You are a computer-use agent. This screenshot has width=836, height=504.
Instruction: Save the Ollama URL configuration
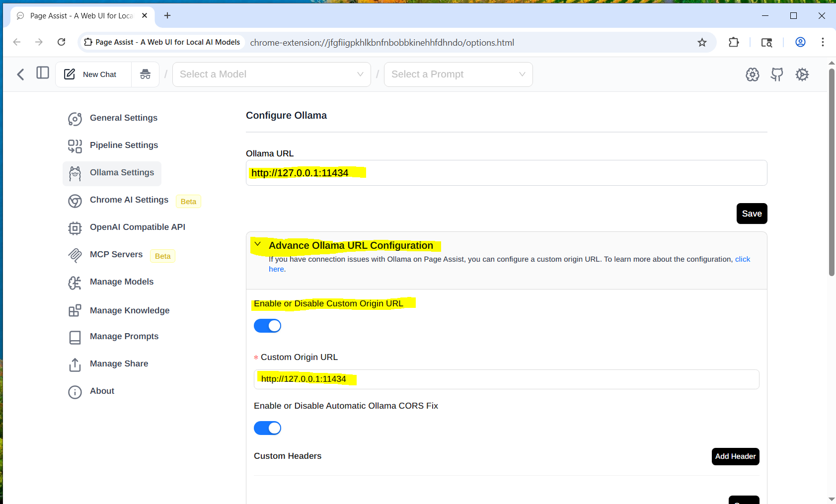point(752,213)
